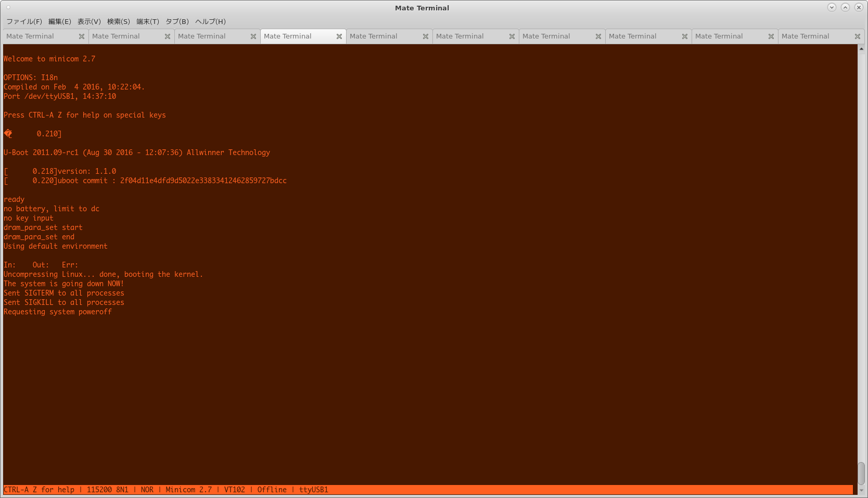The width and height of the screenshot is (868, 498).
Task: Maximize the Mate Terminal window
Action: click(845, 7)
